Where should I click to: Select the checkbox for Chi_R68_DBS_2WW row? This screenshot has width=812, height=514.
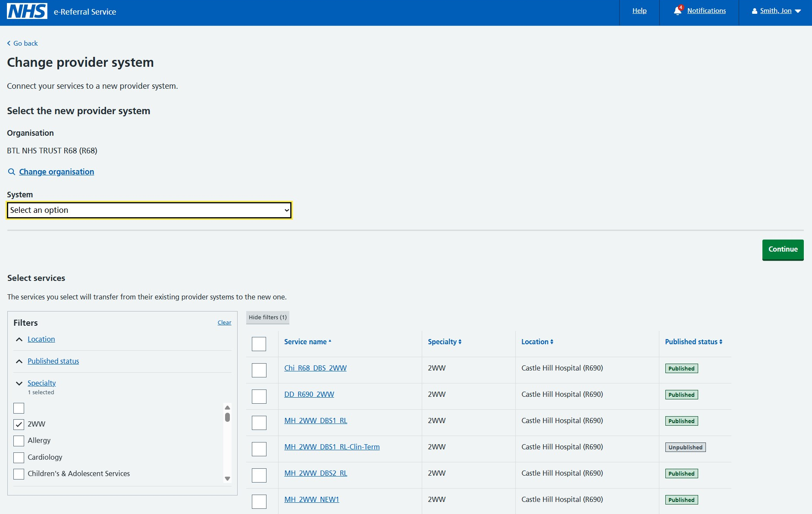pyautogui.click(x=259, y=370)
